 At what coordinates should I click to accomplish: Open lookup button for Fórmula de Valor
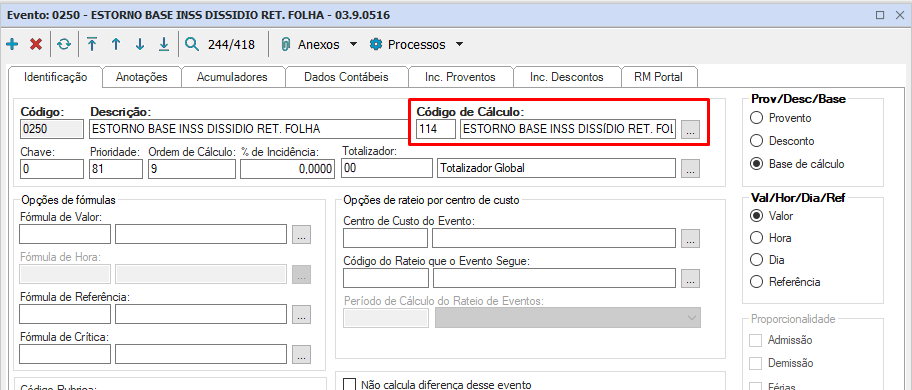click(x=302, y=234)
